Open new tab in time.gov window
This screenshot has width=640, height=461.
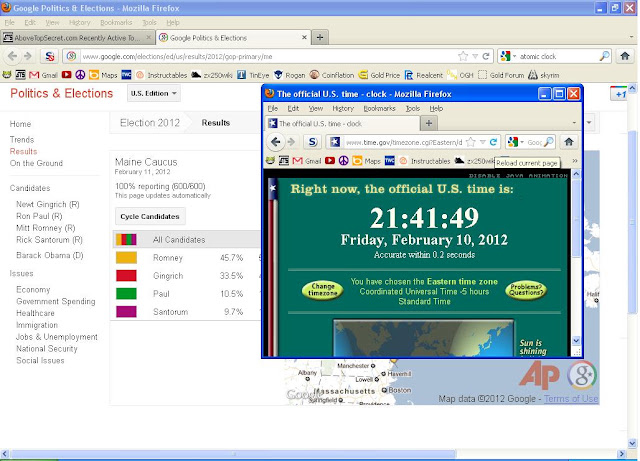(429, 123)
